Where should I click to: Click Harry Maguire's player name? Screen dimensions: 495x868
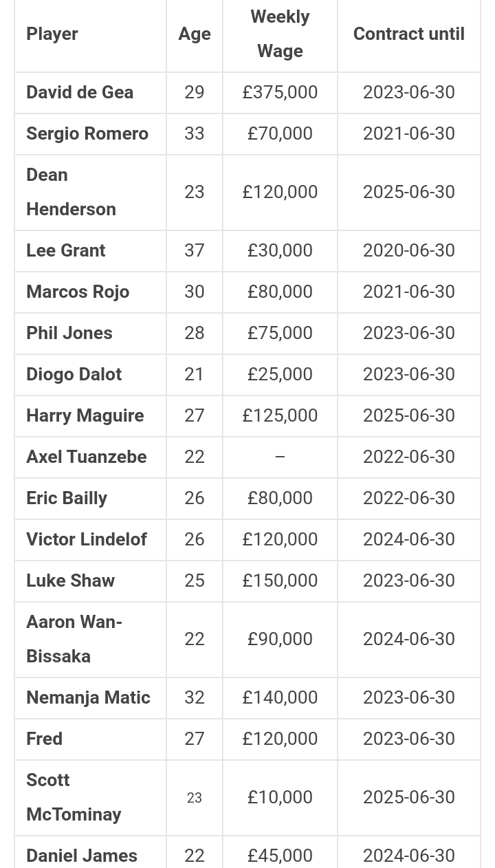click(85, 415)
